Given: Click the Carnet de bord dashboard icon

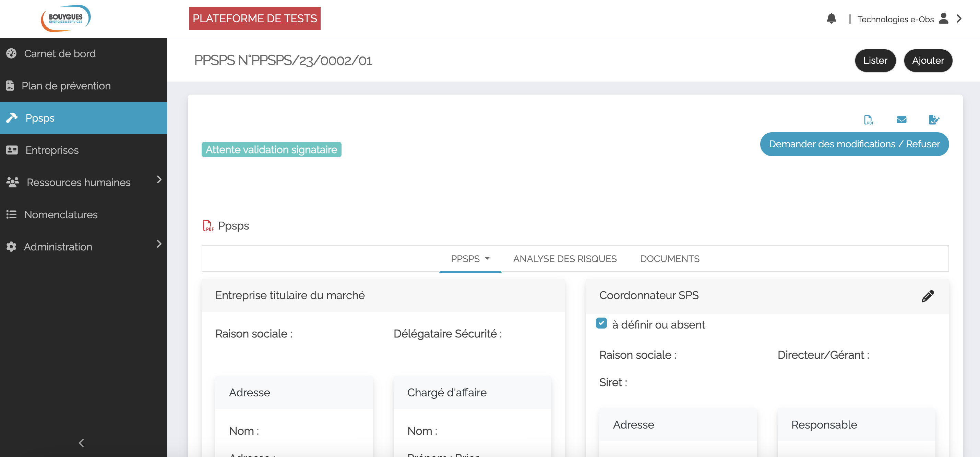Looking at the screenshot, I should click(11, 53).
